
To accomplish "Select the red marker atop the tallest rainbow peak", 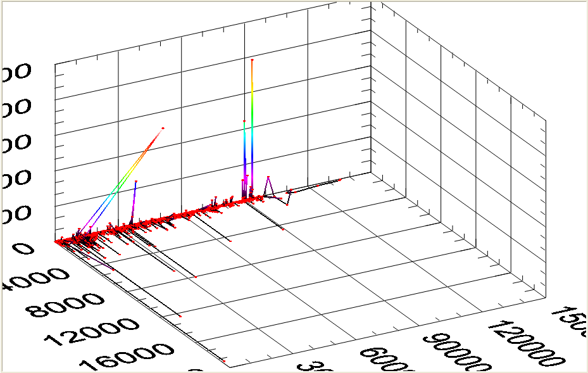I will (x=252, y=60).
